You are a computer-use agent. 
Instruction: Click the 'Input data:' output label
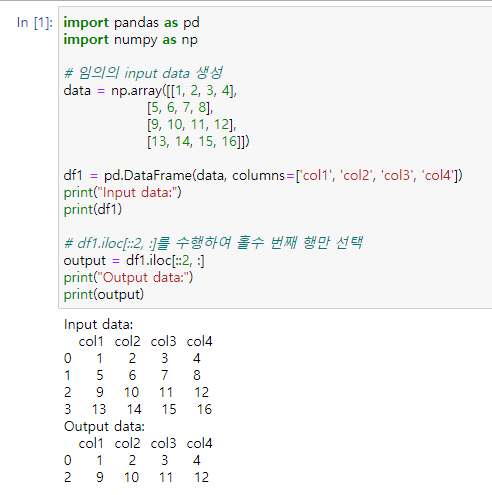[x=99, y=325]
